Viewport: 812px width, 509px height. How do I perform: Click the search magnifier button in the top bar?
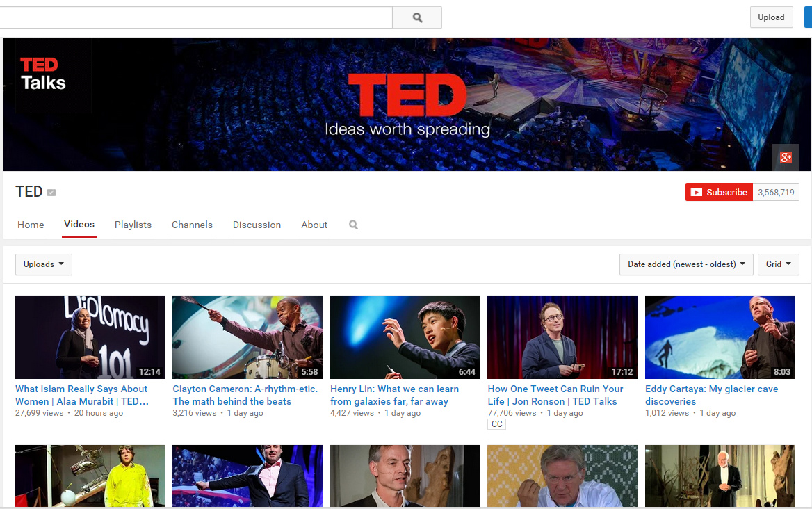click(x=417, y=17)
